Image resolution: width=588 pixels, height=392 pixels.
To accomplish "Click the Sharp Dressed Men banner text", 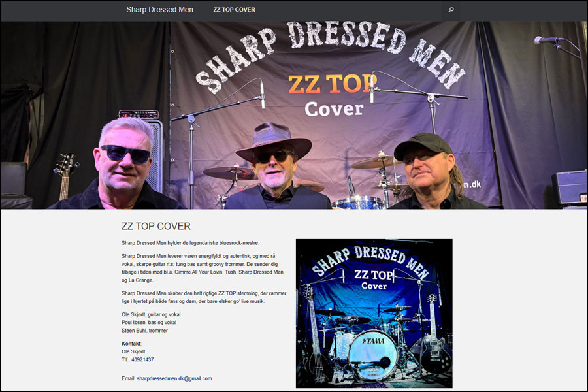I will [330, 52].
